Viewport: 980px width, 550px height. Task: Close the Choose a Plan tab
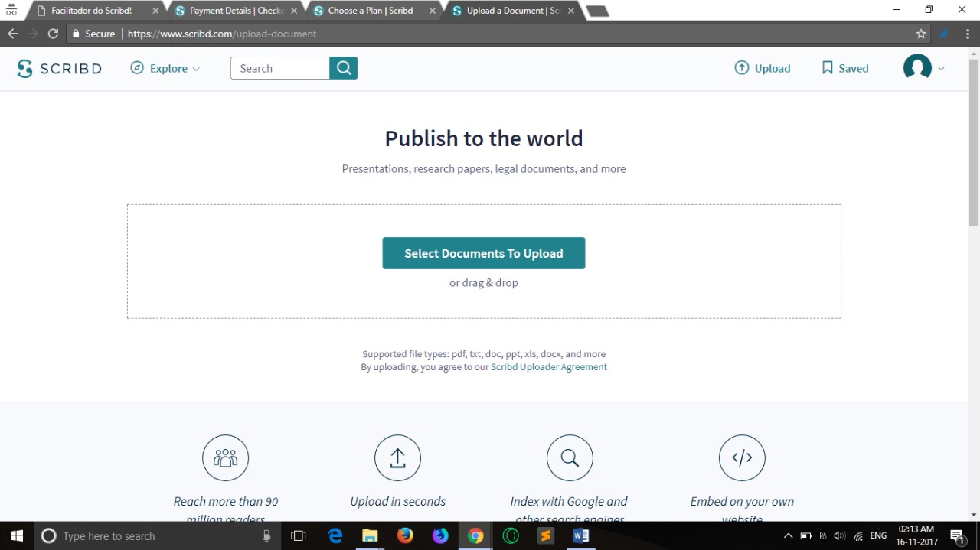click(433, 11)
